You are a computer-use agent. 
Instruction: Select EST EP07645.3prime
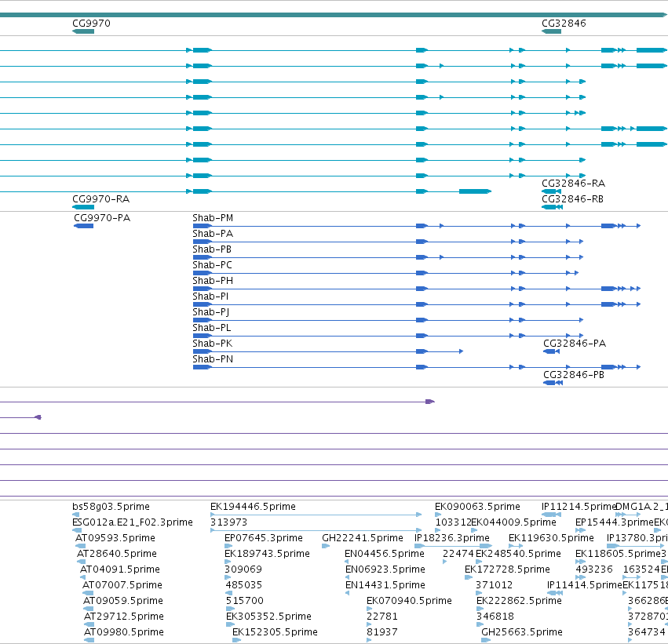(263, 538)
